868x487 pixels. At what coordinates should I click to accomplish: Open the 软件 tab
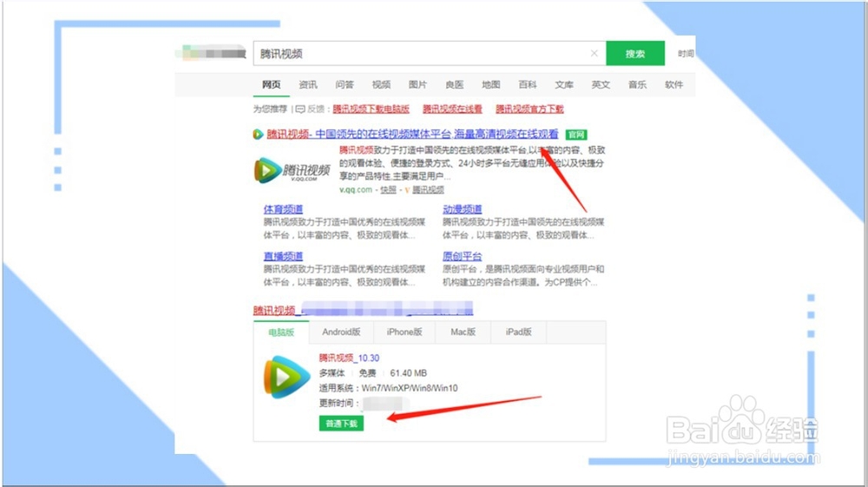coord(674,85)
